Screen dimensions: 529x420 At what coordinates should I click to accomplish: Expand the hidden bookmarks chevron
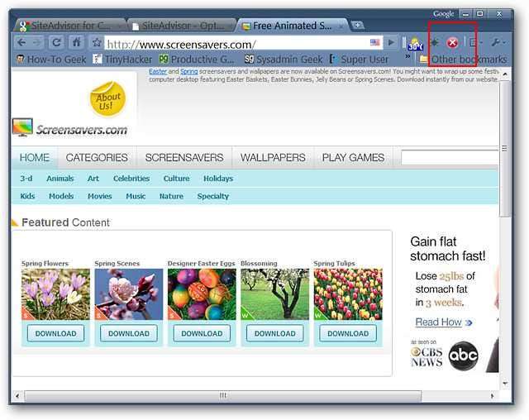pyautogui.click(x=407, y=57)
